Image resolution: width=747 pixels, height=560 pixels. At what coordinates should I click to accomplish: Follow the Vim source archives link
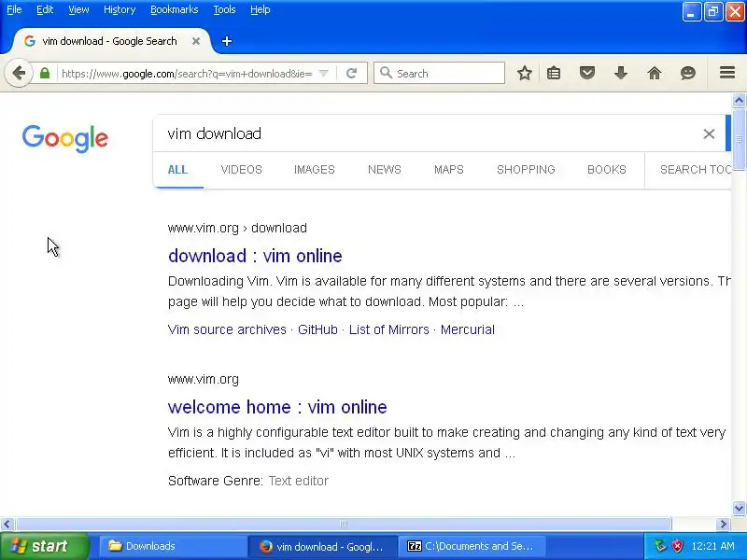click(x=227, y=329)
